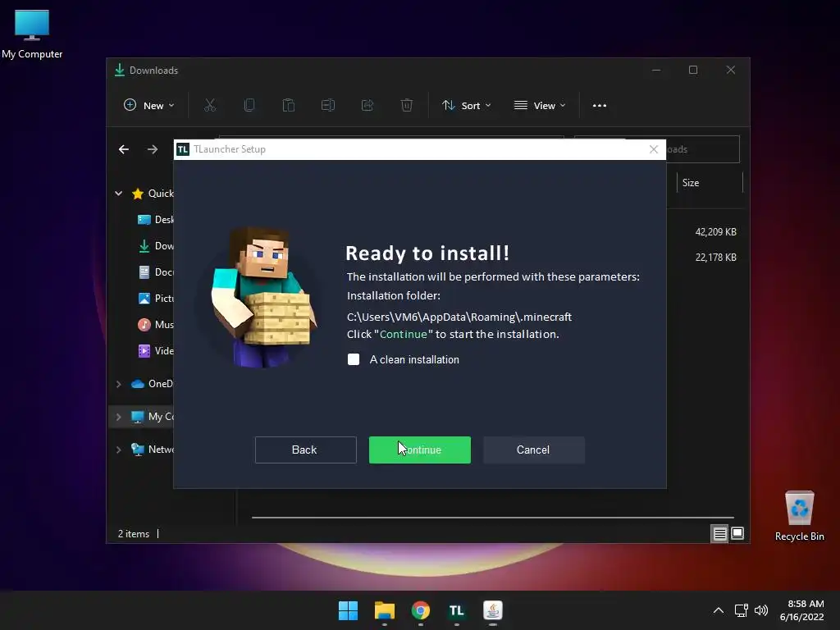Viewport: 840px width, 630px height.
Task: Expand the Network tree node
Action: 118,450
